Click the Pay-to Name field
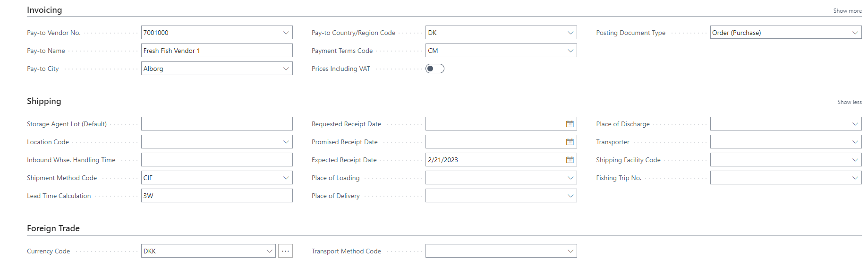This screenshot has width=868, height=269. click(216, 51)
